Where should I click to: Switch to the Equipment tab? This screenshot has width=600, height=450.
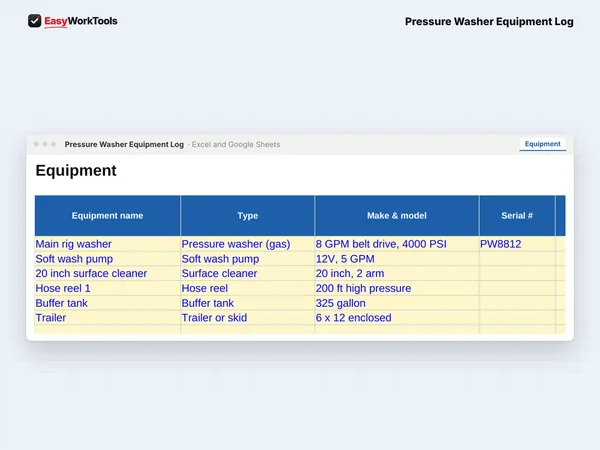tap(542, 144)
